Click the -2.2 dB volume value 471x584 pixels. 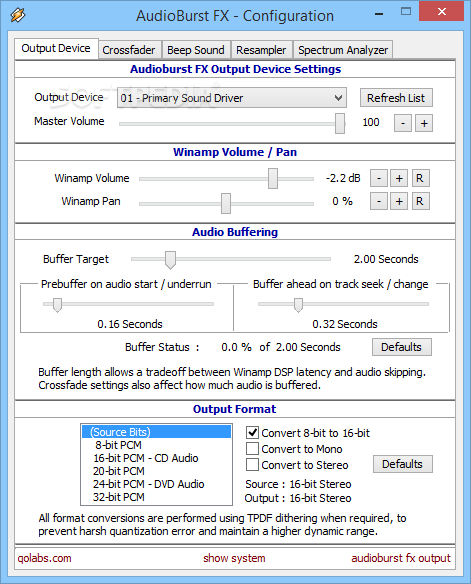(x=343, y=178)
